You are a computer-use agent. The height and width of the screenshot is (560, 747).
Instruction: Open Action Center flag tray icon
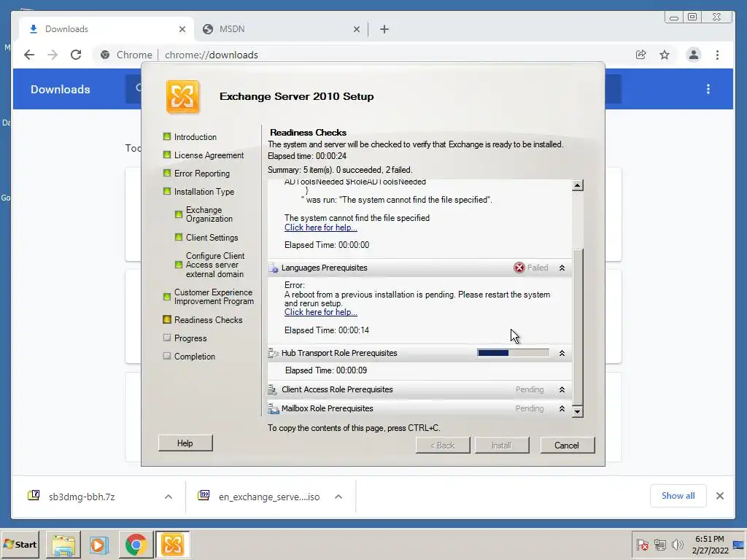(x=642, y=545)
